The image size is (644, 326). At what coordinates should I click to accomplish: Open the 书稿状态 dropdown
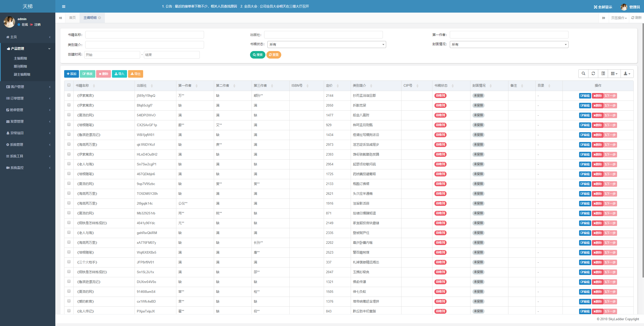[x=327, y=44]
